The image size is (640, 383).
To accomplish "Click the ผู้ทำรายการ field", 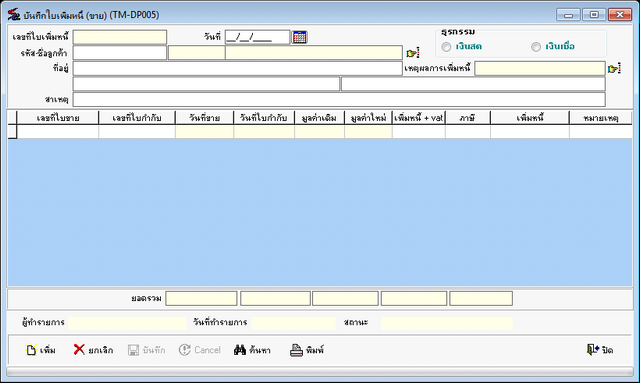I will 127,323.
